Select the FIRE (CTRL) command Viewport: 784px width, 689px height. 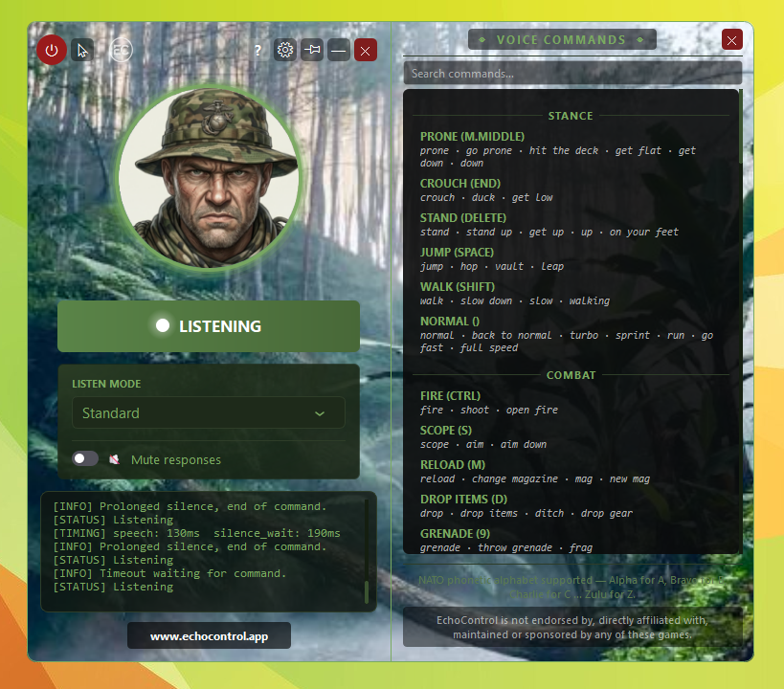(x=451, y=396)
